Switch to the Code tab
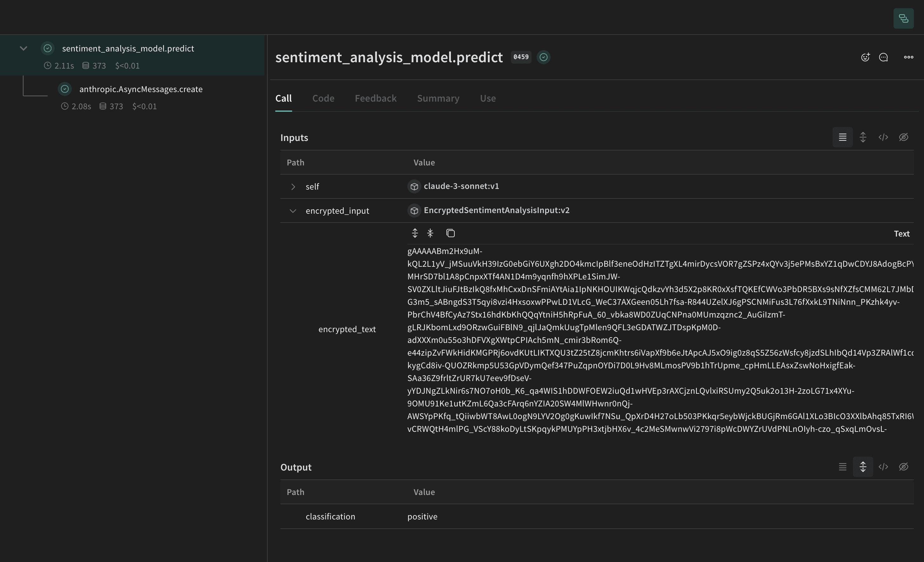 [323, 98]
